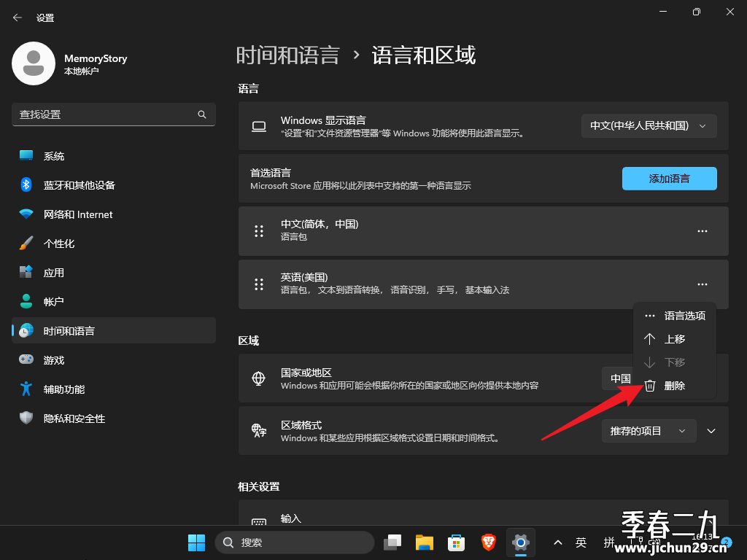
Task: Click the 添加语言 button
Action: pyautogui.click(x=670, y=179)
